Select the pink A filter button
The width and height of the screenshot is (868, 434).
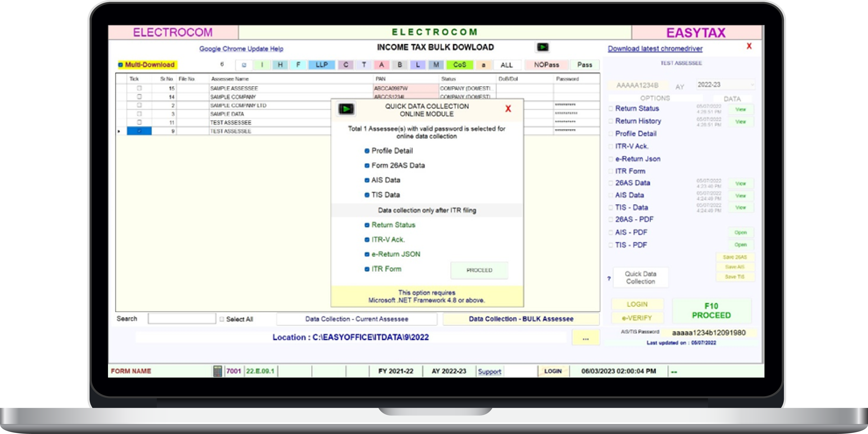coord(381,65)
